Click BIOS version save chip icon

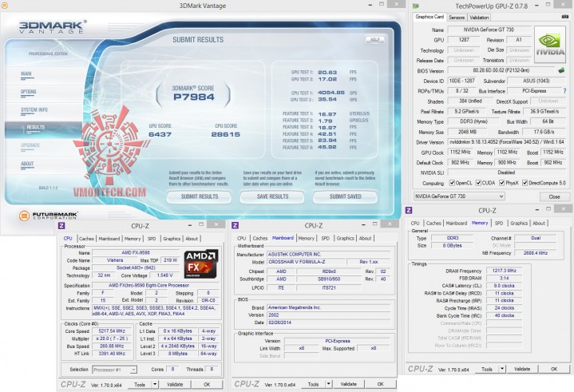point(560,70)
